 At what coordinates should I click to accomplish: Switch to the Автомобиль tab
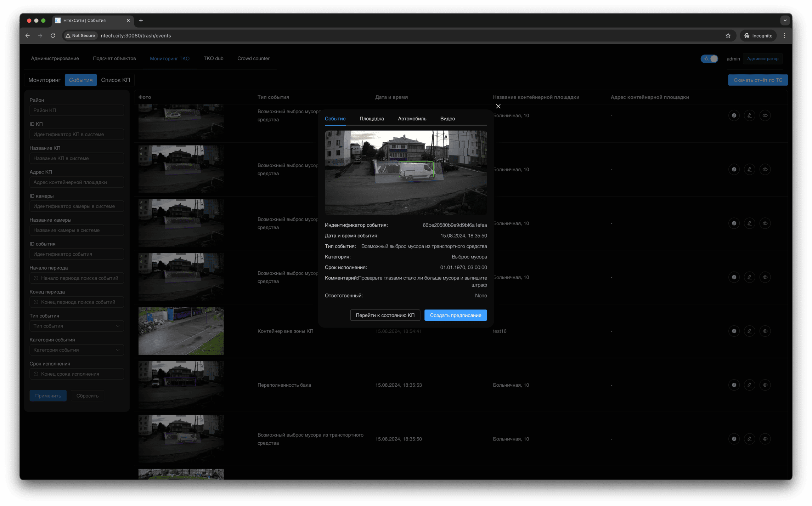pos(412,119)
